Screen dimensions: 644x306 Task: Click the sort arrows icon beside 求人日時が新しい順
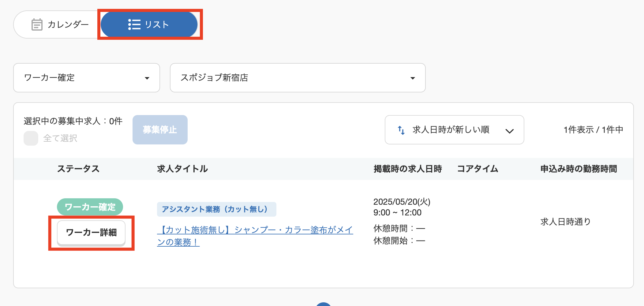pos(401,130)
